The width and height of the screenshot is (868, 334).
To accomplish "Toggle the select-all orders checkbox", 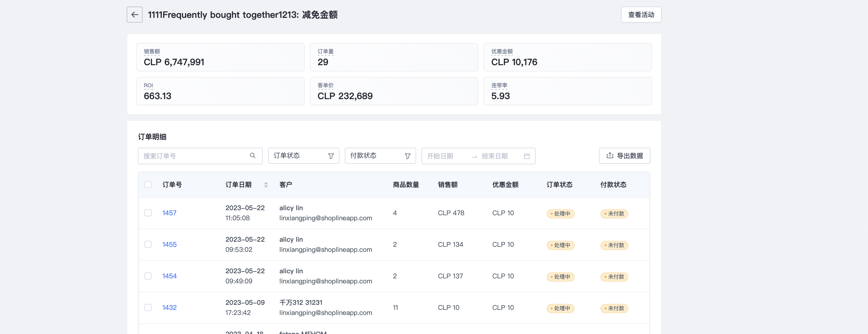I will [x=148, y=185].
